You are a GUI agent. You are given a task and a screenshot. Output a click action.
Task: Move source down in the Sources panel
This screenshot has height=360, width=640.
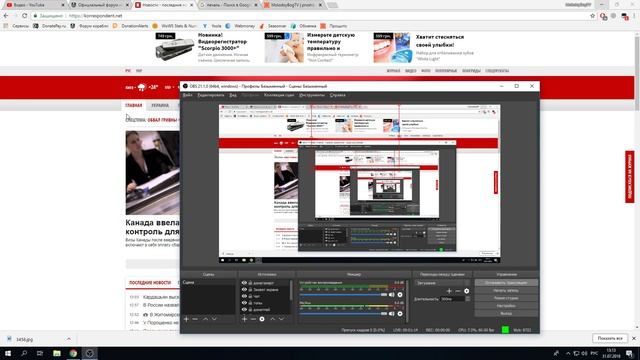click(281, 319)
